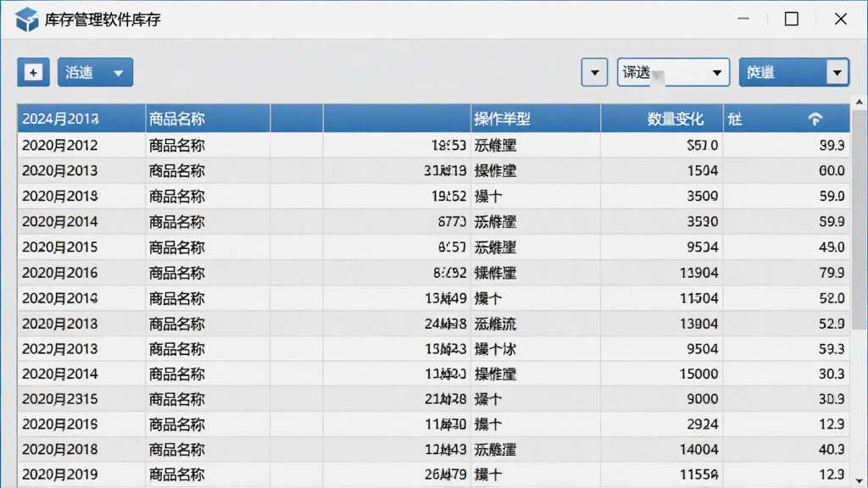
Task: Open the small arrow-only dropdown in toolbar
Action: click(x=594, y=73)
